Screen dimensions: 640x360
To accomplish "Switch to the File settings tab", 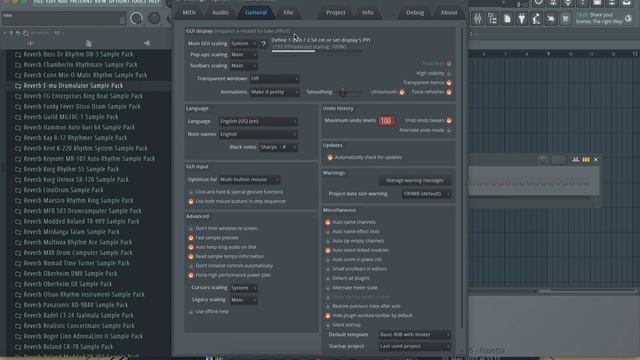I will click(288, 13).
